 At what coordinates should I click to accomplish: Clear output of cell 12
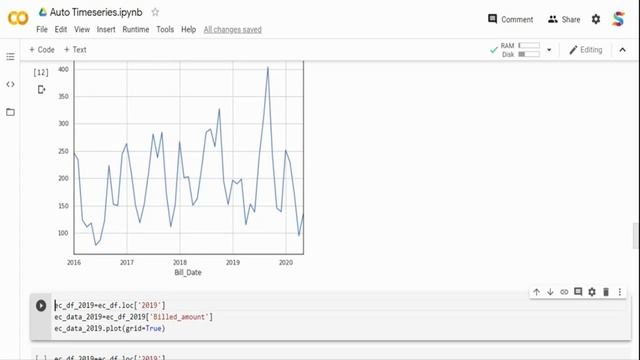[41, 89]
